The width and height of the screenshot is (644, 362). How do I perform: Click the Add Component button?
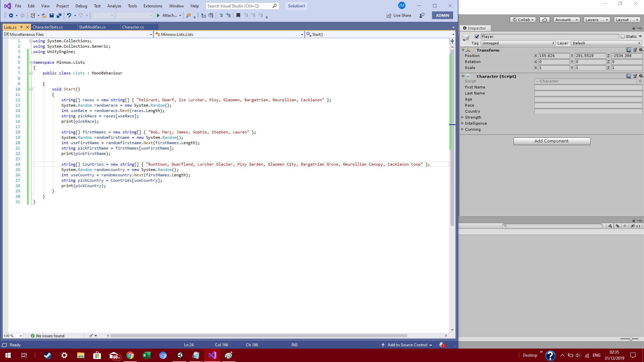pos(552,141)
